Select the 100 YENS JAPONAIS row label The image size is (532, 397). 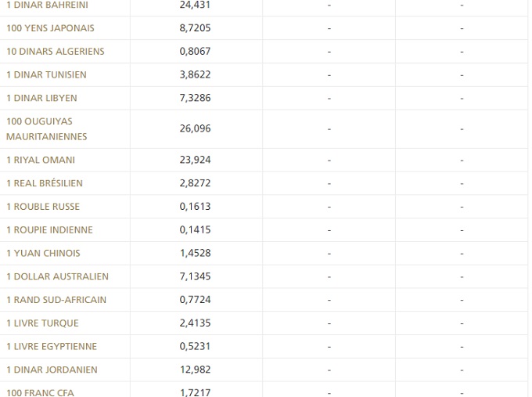click(50, 28)
